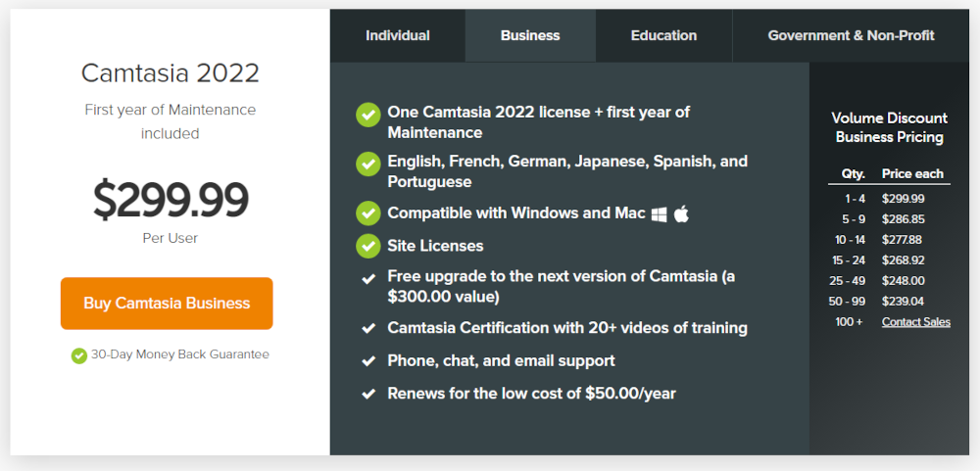
Task: Switch to the Individual tab
Action: coord(398,35)
